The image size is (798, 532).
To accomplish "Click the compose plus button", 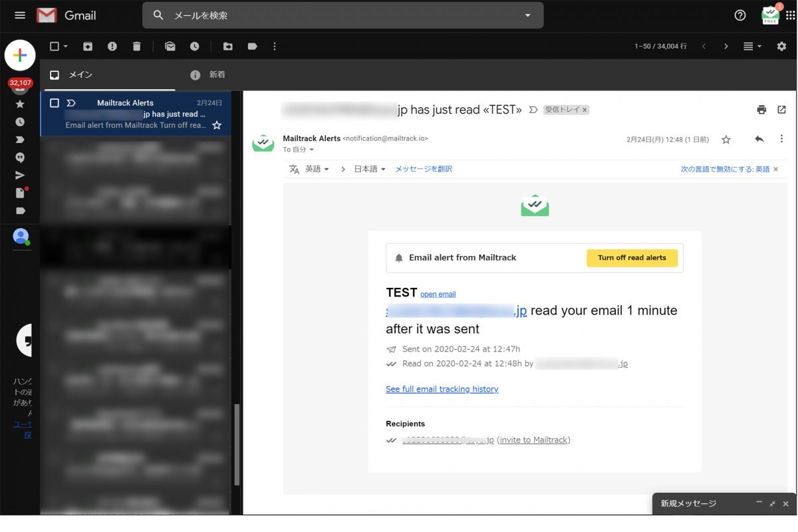I will (20, 55).
